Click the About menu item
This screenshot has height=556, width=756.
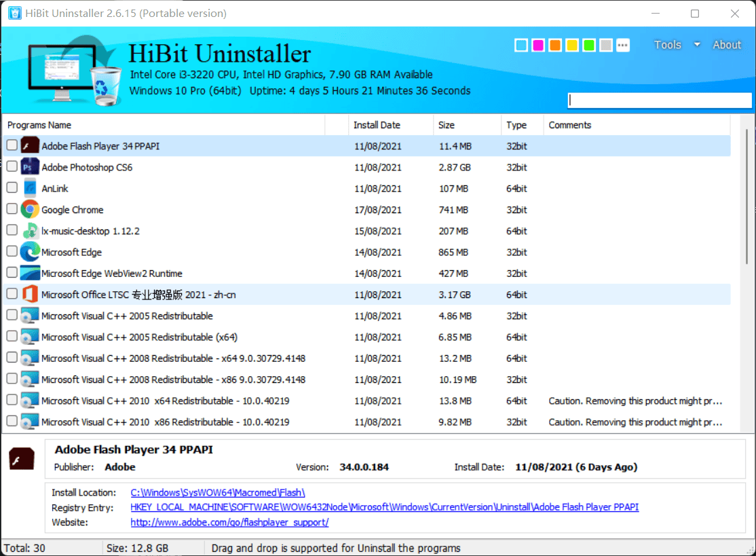pos(726,45)
